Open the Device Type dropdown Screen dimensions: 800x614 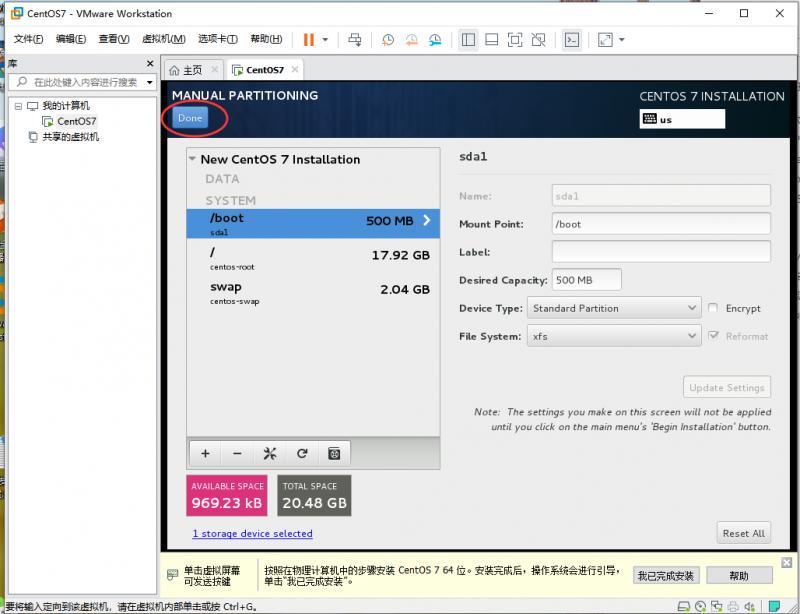pos(614,308)
